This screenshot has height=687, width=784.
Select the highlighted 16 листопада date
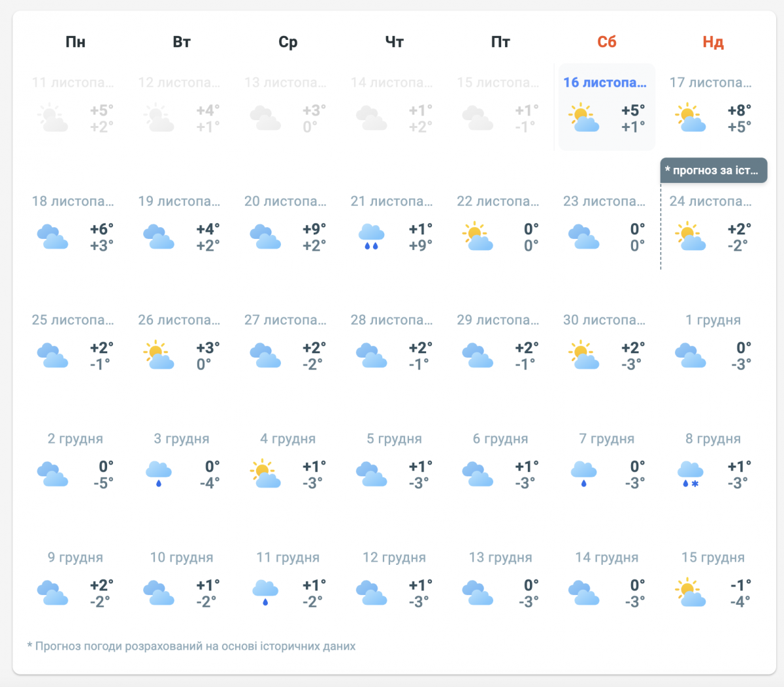[x=604, y=83]
